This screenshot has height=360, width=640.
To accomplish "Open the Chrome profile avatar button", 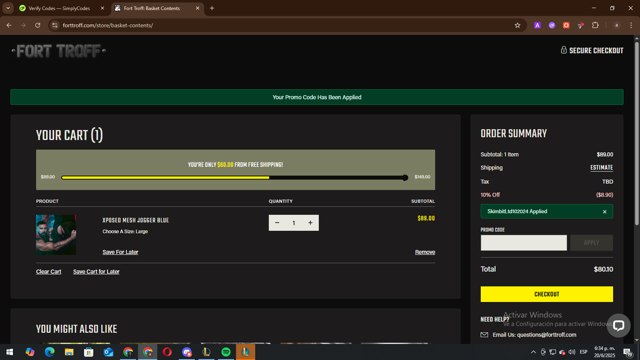I will (616, 25).
